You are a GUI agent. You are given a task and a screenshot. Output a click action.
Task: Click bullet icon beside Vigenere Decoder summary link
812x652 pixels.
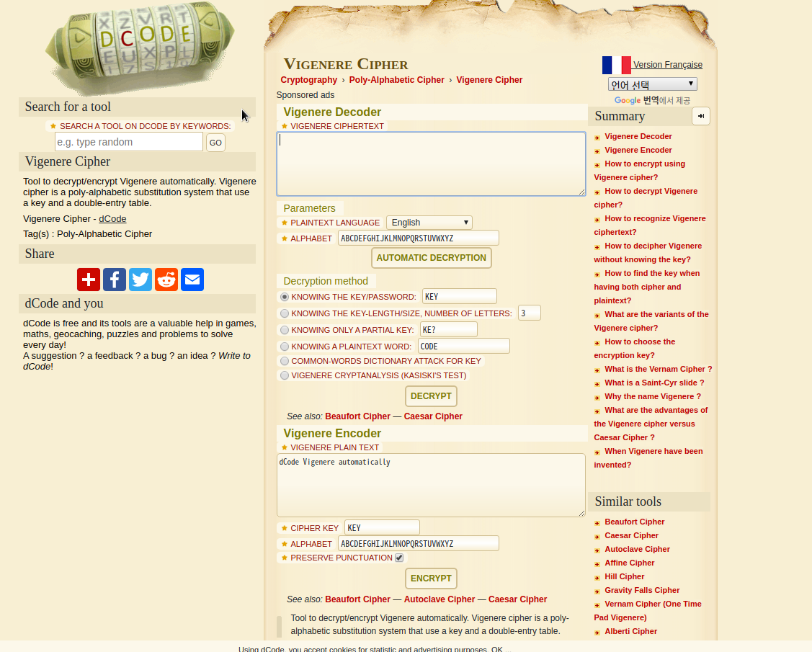(x=597, y=137)
